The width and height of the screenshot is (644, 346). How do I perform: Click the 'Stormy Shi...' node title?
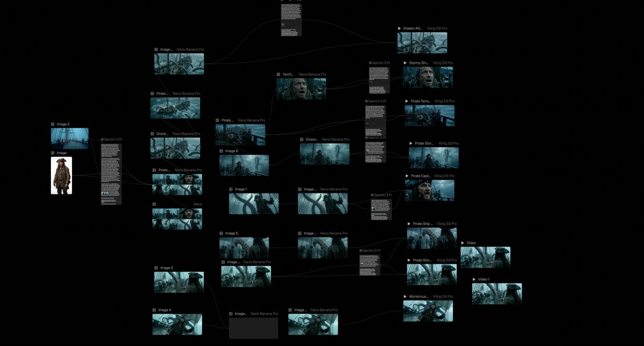419,63
